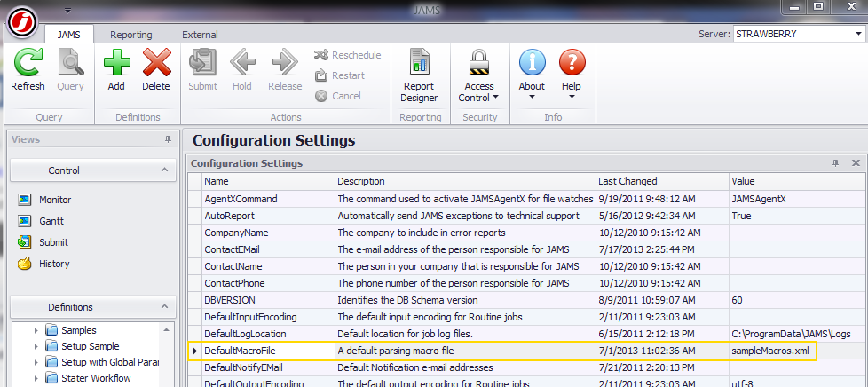Click the Definitions tree scroll-up arrow
868x387 pixels.
coord(167,329)
